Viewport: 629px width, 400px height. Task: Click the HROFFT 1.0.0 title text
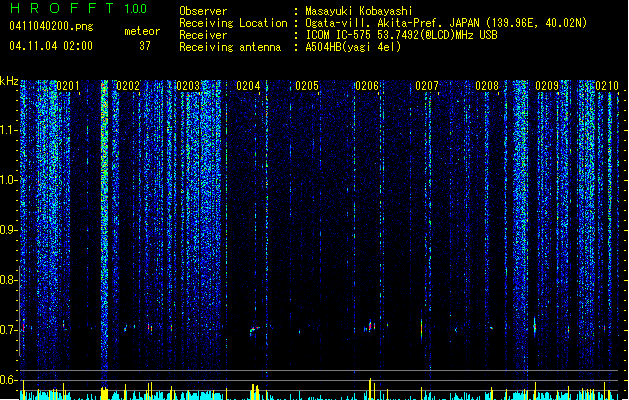click(78, 8)
